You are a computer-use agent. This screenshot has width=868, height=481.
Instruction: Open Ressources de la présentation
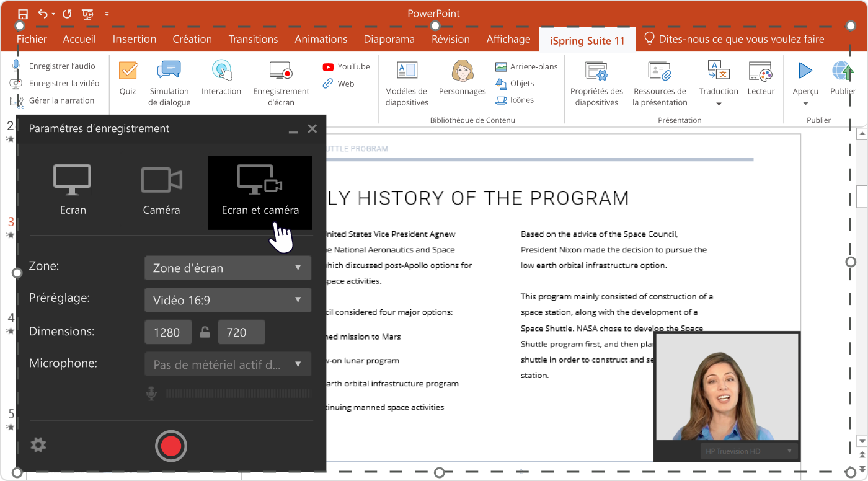(660, 72)
